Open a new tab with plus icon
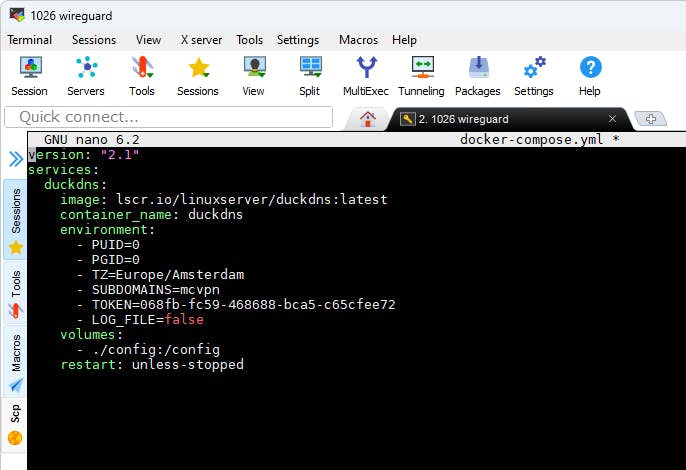This screenshot has width=686, height=470. click(x=651, y=119)
